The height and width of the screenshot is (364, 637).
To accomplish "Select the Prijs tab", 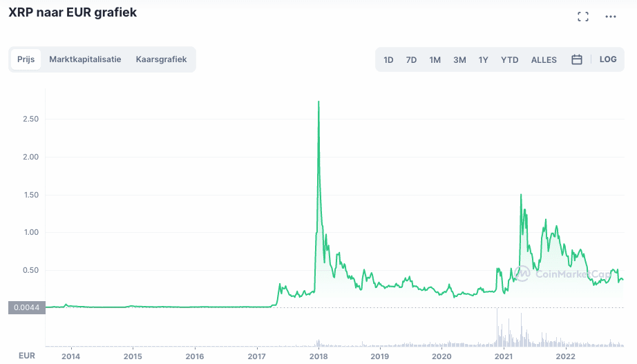I will (x=26, y=59).
